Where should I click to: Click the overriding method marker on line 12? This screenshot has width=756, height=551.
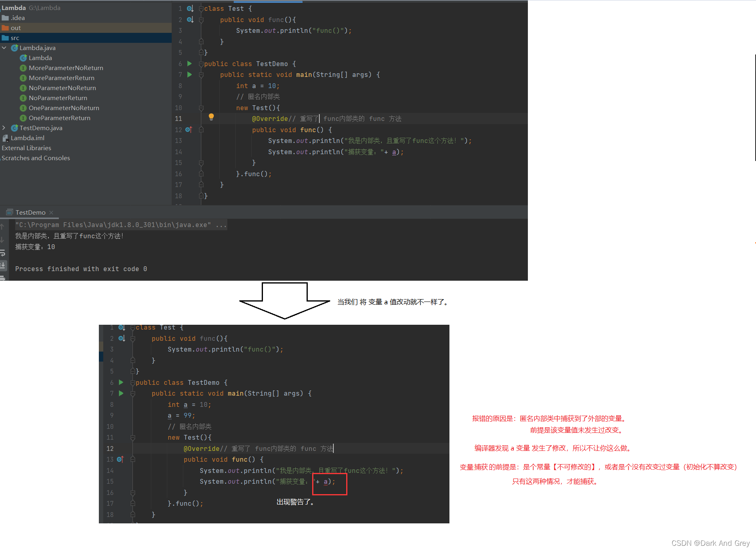tap(189, 130)
